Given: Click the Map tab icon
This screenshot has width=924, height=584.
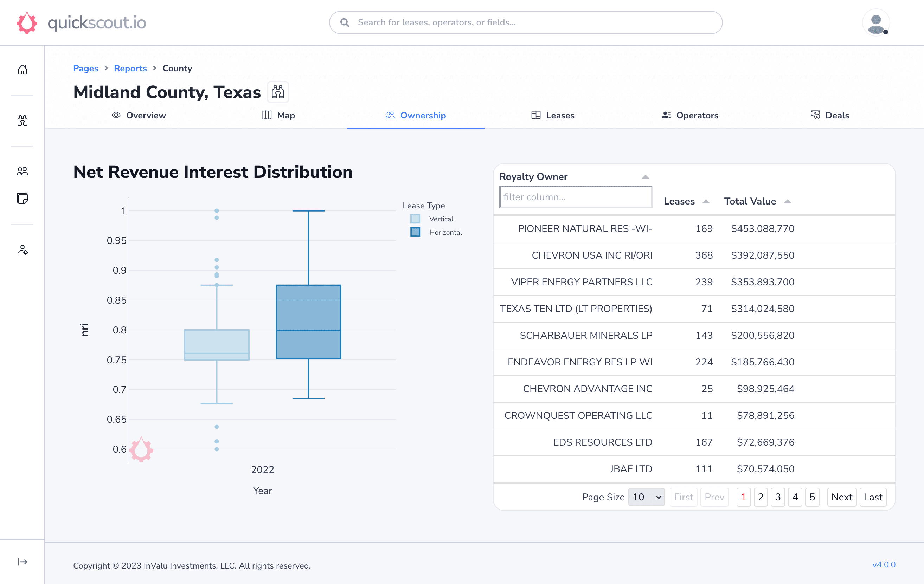Looking at the screenshot, I should tap(267, 115).
